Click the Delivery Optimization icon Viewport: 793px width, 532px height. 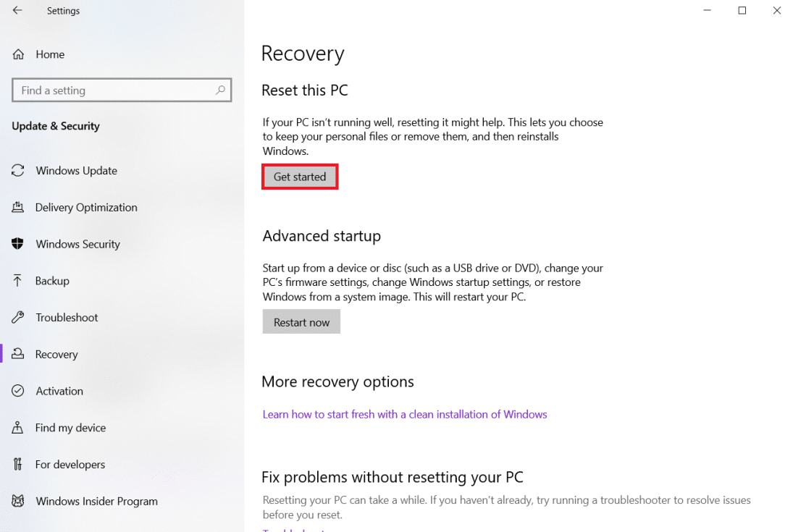tap(18, 208)
